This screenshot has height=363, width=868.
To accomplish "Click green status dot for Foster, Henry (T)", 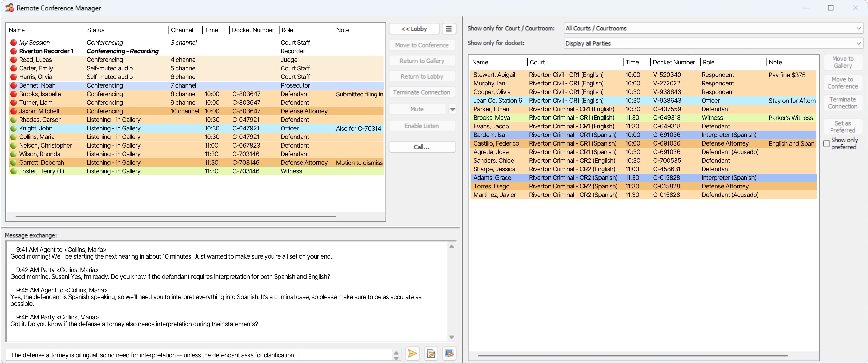I will 14,171.
